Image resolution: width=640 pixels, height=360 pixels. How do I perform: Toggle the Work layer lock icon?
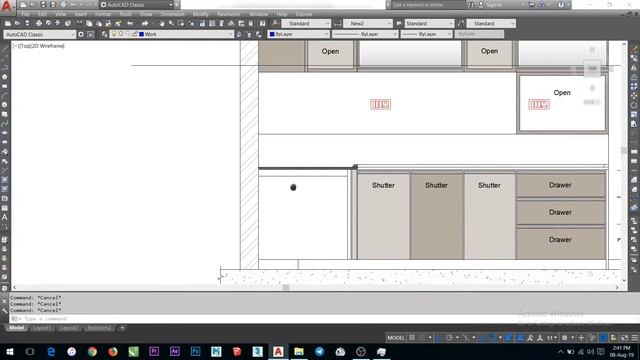[x=134, y=34]
